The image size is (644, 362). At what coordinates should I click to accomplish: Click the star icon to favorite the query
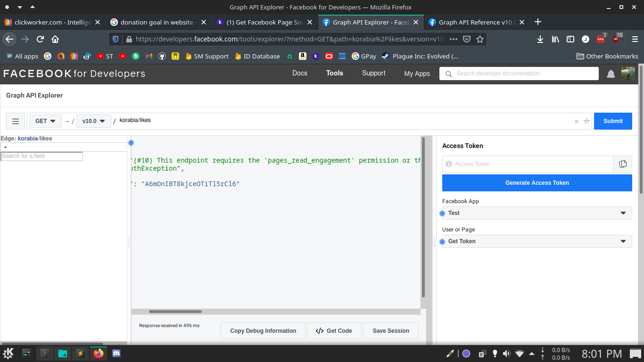586,121
